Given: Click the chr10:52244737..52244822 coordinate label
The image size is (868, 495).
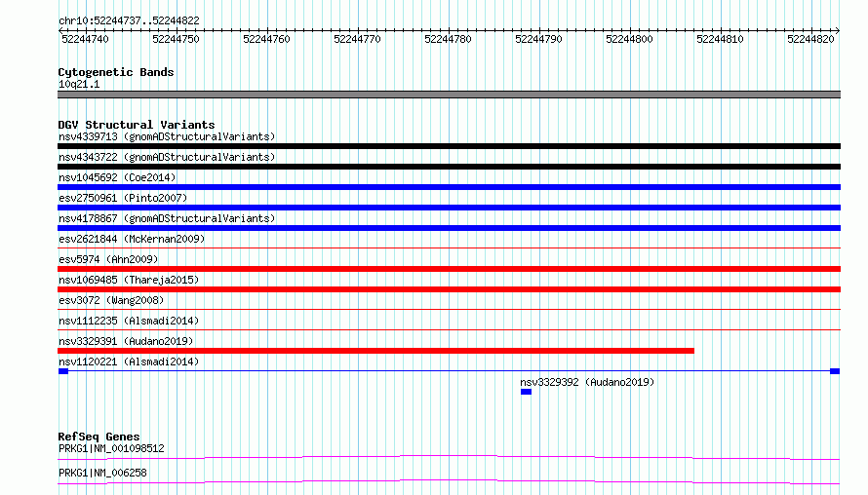Looking at the screenshot, I should pyautogui.click(x=129, y=20).
